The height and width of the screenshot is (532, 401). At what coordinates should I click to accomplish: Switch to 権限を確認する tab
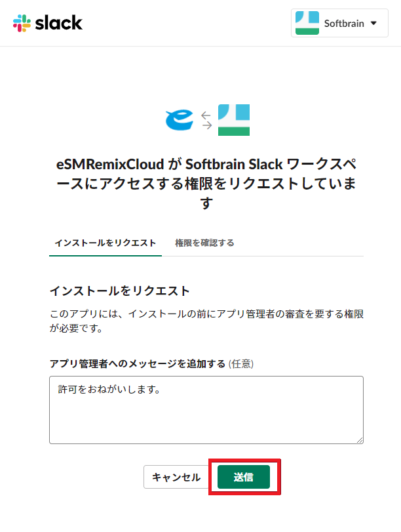(x=204, y=243)
